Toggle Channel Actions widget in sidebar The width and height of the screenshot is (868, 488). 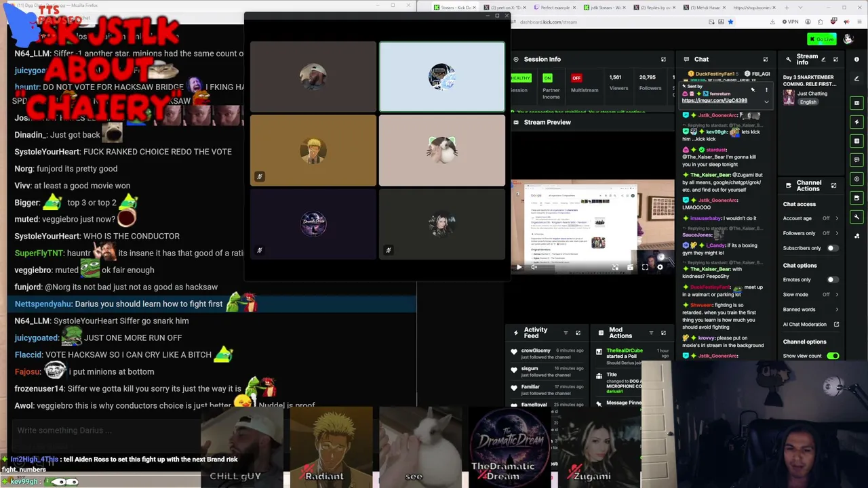(857, 198)
